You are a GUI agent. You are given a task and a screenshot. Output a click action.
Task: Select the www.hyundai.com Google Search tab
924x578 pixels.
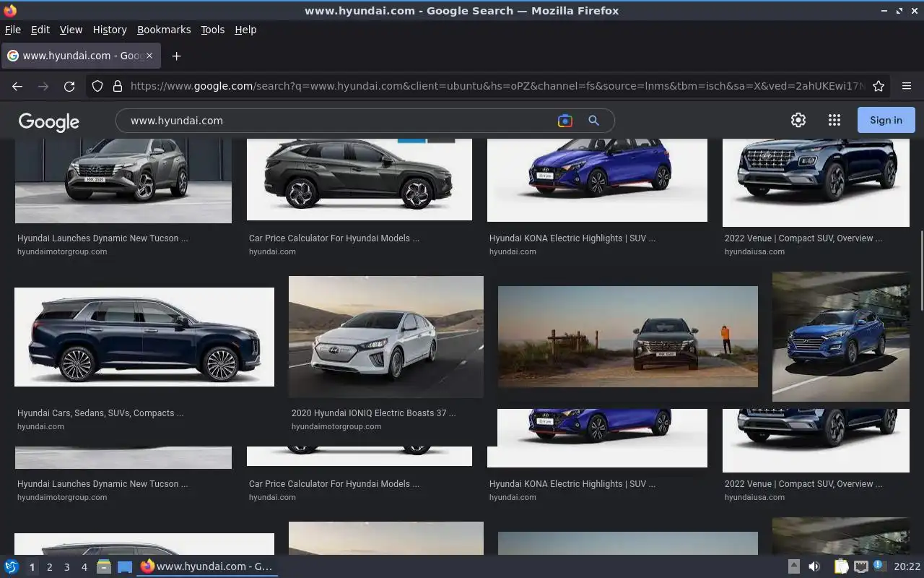point(81,56)
